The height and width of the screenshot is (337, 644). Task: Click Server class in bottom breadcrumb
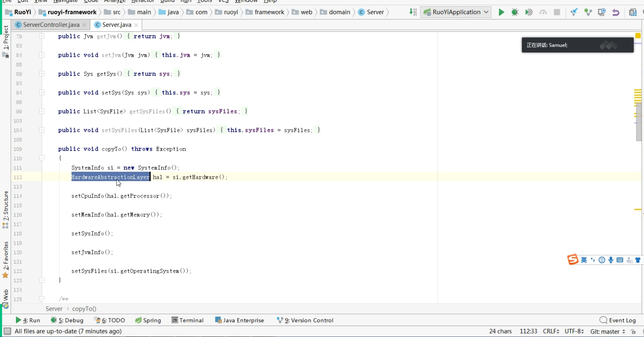54,309
